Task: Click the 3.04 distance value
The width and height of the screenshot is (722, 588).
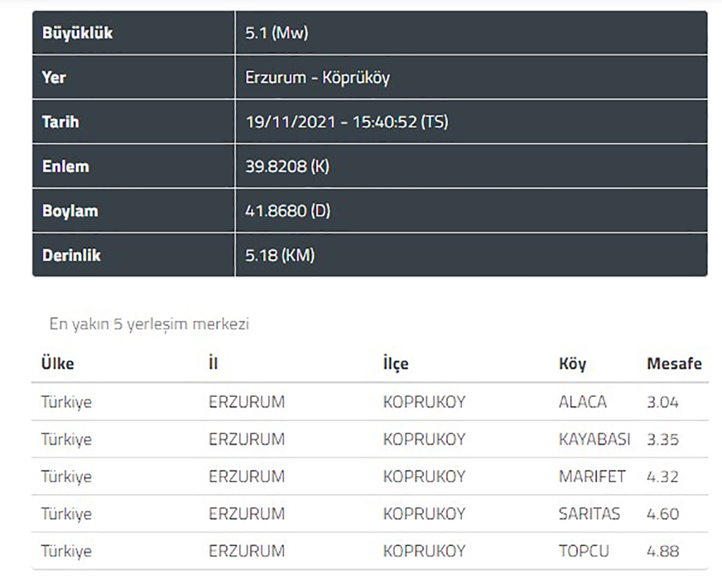Action: (662, 402)
